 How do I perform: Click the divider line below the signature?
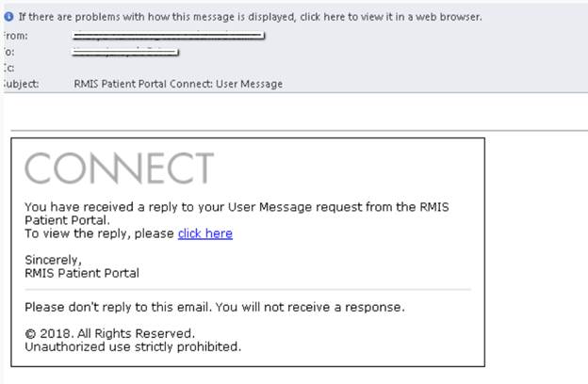(x=247, y=290)
